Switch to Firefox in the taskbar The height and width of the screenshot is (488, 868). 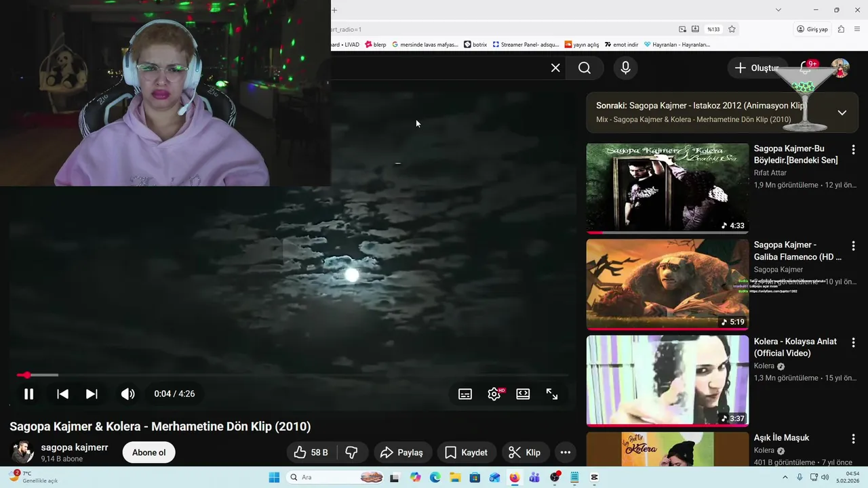[515, 478]
